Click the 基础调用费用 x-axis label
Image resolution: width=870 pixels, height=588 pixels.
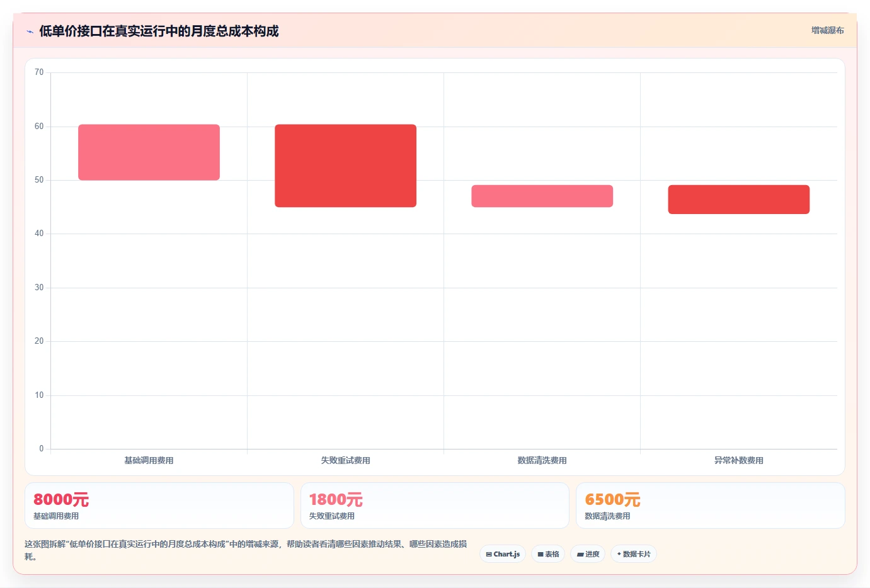[x=149, y=461]
